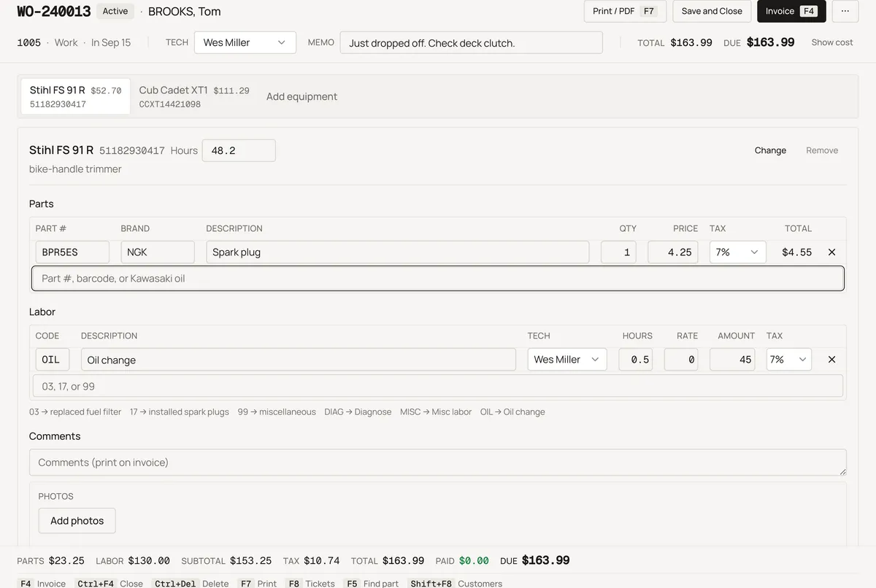The image size is (876, 588).
Task: Click the Print / PDF button
Action: [x=625, y=11]
